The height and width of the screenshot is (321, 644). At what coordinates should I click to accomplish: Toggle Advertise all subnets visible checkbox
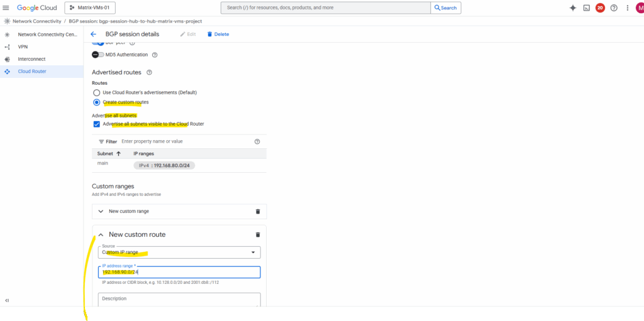point(96,124)
